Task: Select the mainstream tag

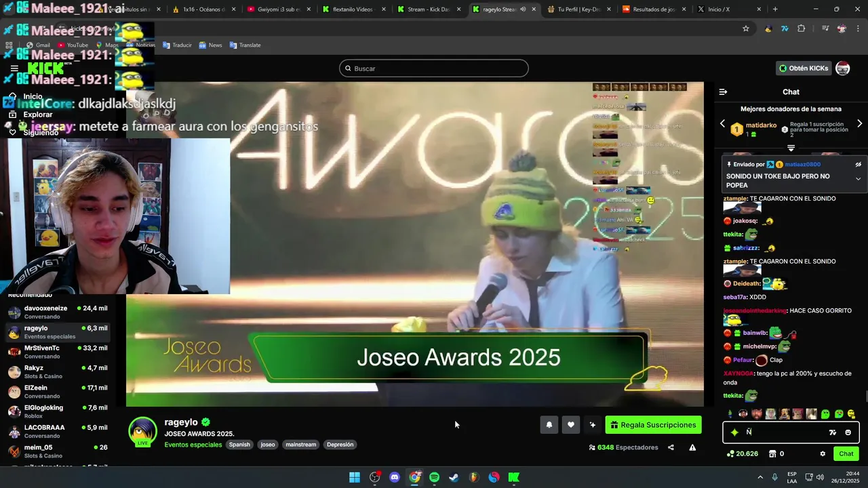Action: 301,445
